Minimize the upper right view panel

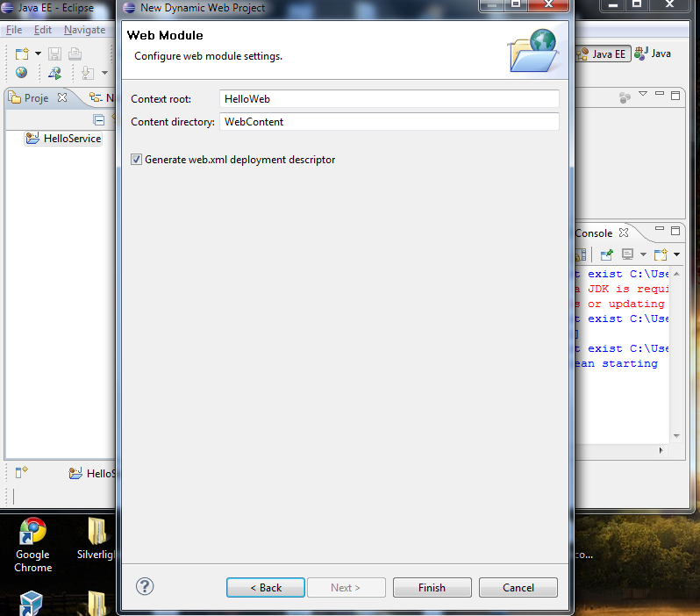point(660,93)
